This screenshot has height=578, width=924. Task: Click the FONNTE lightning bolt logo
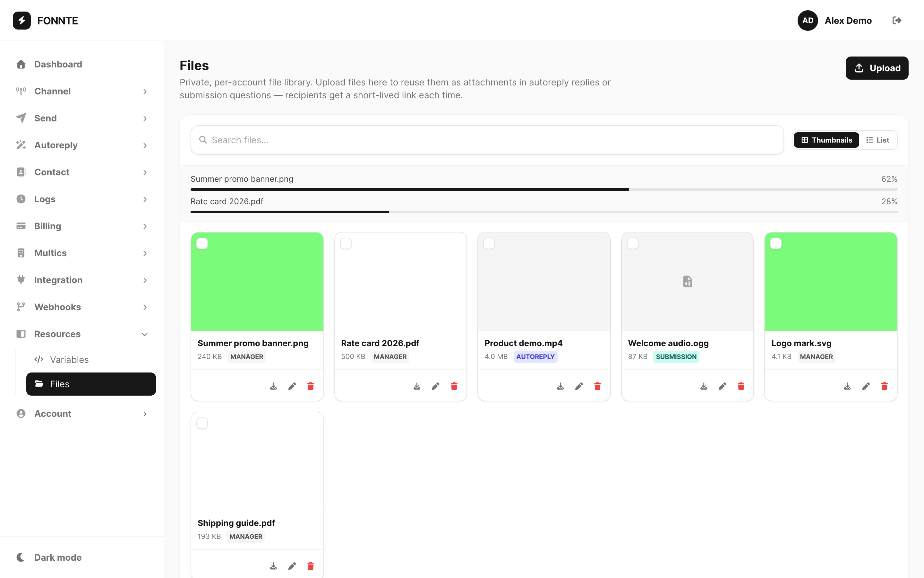(x=22, y=20)
